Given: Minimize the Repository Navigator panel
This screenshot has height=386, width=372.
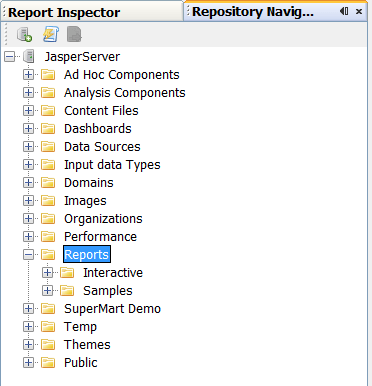Looking at the screenshot, I should coord(344,11).
